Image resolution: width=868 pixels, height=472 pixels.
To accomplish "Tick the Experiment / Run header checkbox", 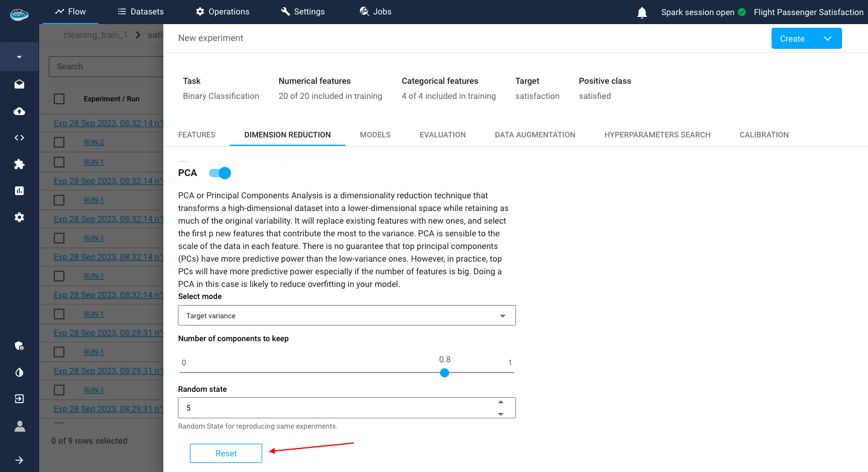I will (x=59, y=99).
